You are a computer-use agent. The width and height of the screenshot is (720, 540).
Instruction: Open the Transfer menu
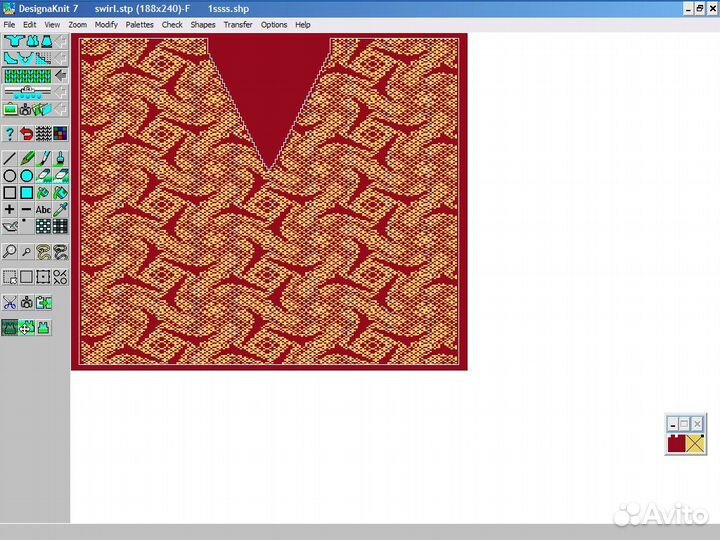tap(238, 25)
